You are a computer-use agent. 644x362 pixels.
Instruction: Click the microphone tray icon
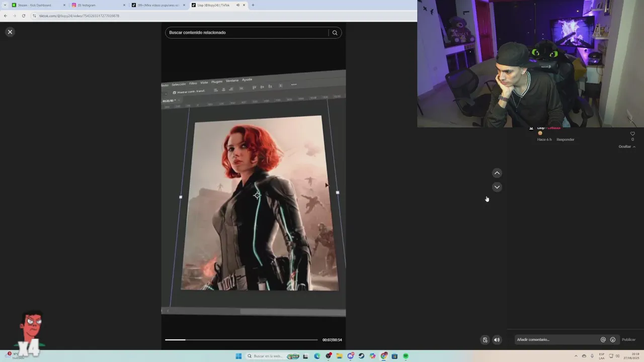(592, 356)
